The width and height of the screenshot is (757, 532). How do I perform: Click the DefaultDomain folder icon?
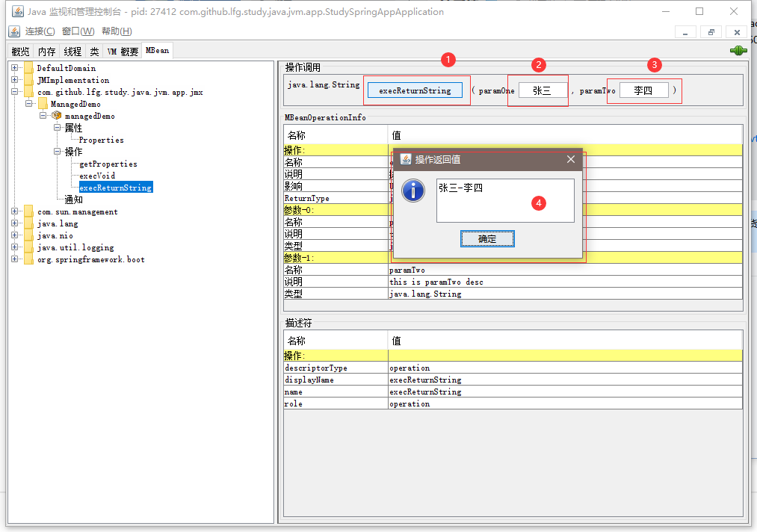coord(28,67)
